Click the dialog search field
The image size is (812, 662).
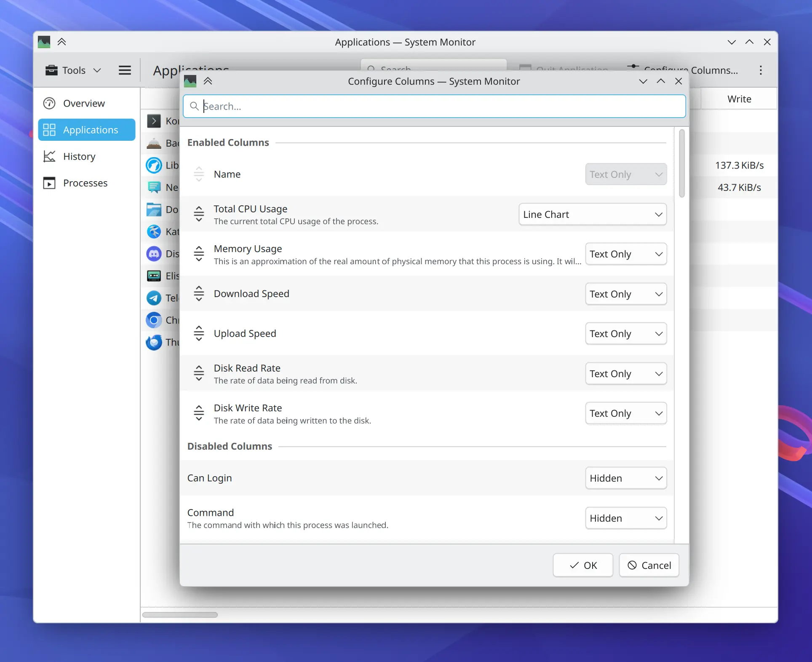coord(434,106)
